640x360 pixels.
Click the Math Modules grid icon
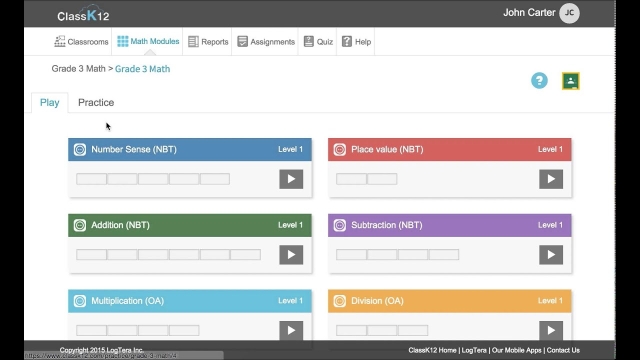(122, 41)
